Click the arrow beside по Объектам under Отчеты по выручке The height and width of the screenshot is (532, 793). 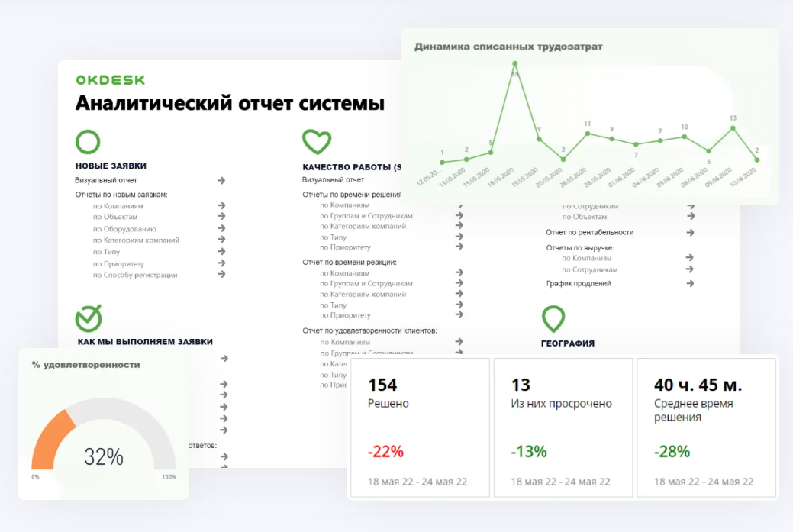pyautogui.click(x=691, y=216)
